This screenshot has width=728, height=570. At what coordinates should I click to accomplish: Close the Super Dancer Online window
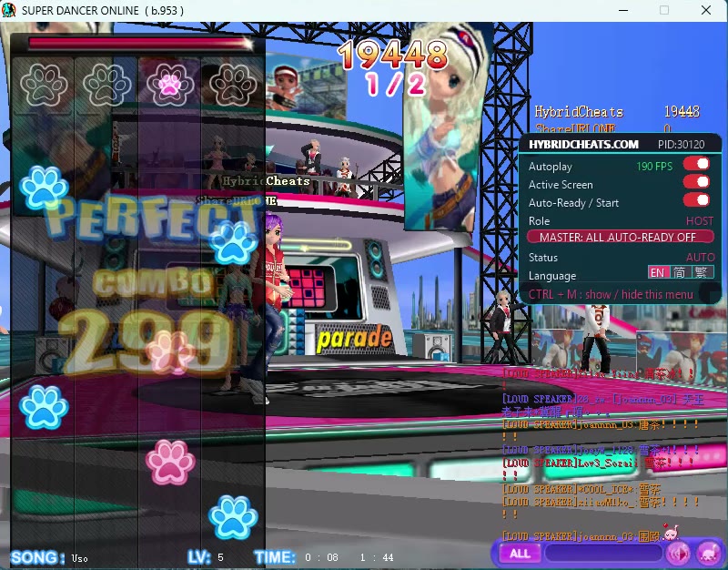(x=706, y=10)
